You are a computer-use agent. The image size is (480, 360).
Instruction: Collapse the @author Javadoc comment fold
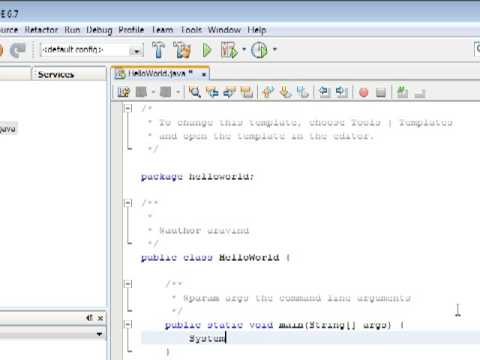[x=128, y=203]
